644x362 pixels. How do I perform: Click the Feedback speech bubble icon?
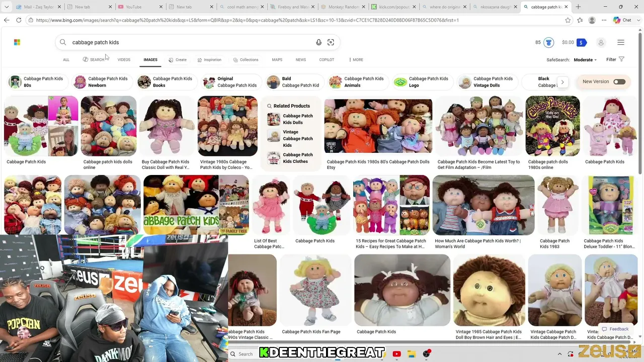[604, 329]
